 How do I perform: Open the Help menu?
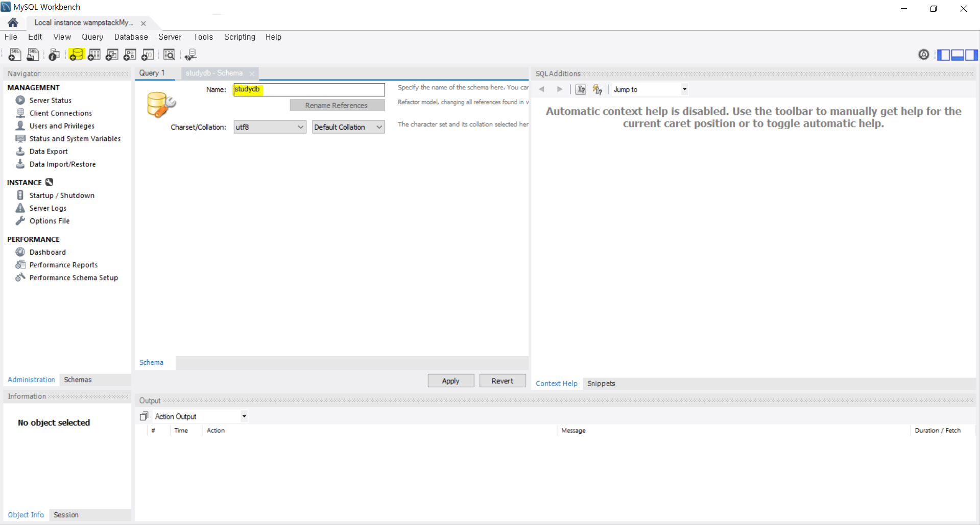[273, 37]
